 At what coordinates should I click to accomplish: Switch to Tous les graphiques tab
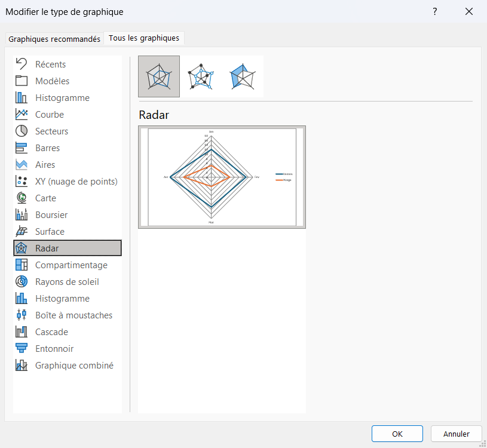(x=144, y=38)
